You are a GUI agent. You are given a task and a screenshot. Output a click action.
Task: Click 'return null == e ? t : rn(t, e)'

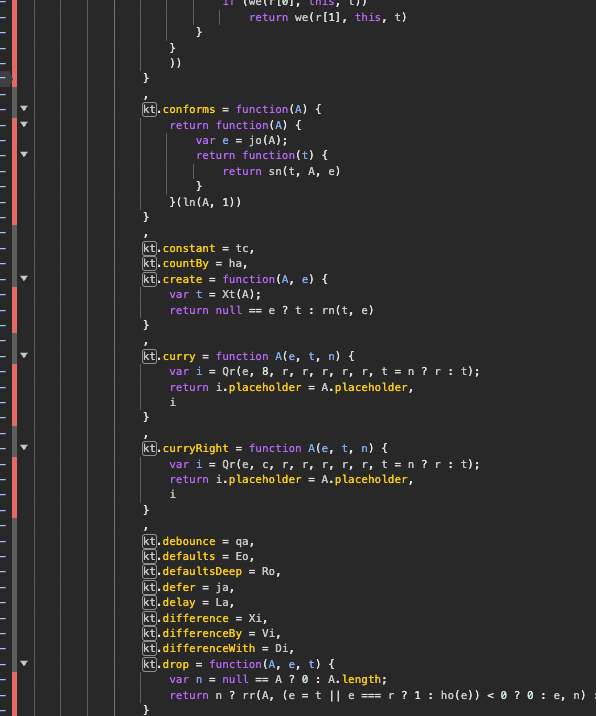(271, 310)
